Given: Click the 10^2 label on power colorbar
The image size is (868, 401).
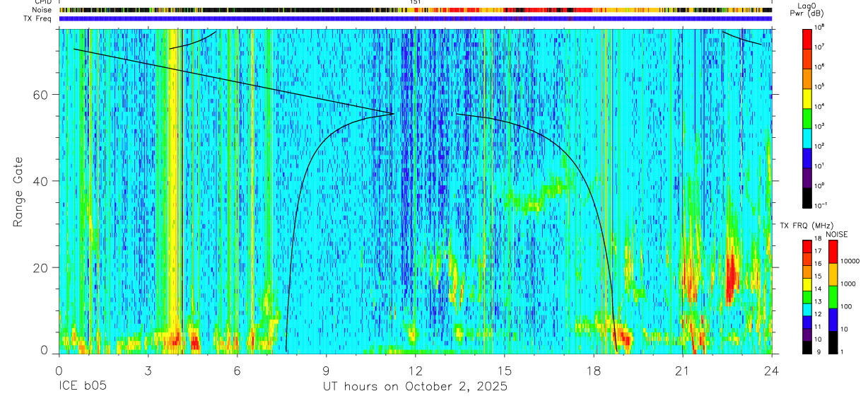Looking at the screenshot, I should [819, 146].
